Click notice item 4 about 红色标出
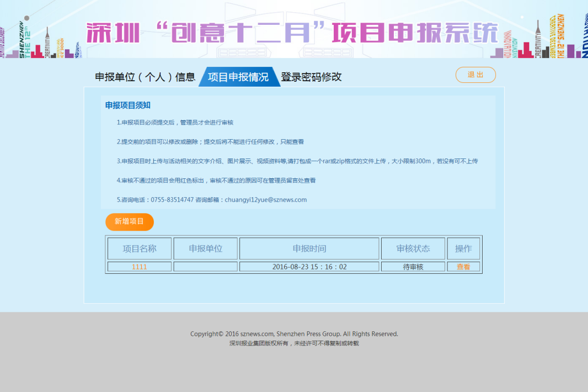The image size is (588, 392). 216,181
